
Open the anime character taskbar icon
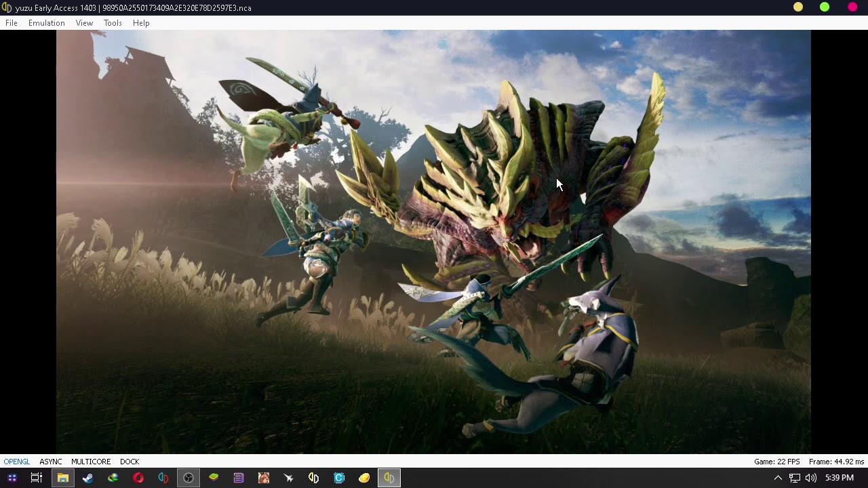(264, 478)
